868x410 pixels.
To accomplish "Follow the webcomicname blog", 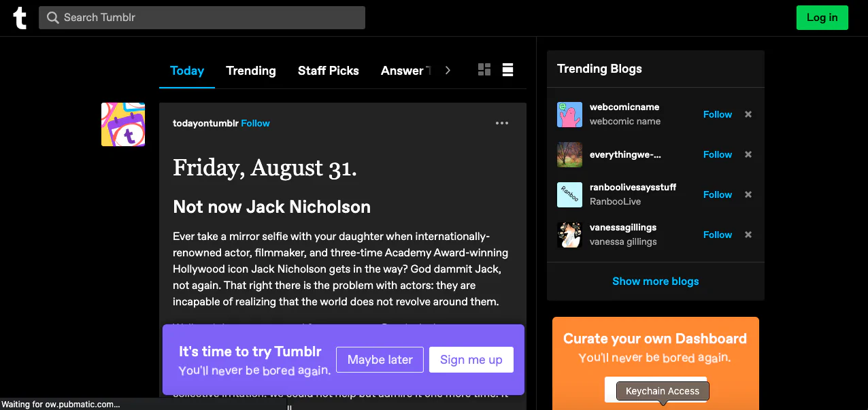I will [x=718, y=114].
